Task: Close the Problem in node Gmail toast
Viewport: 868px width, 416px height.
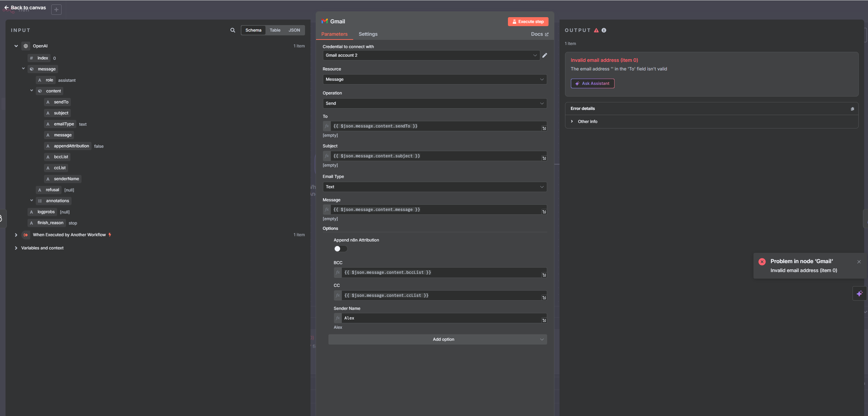Action: 859,262
